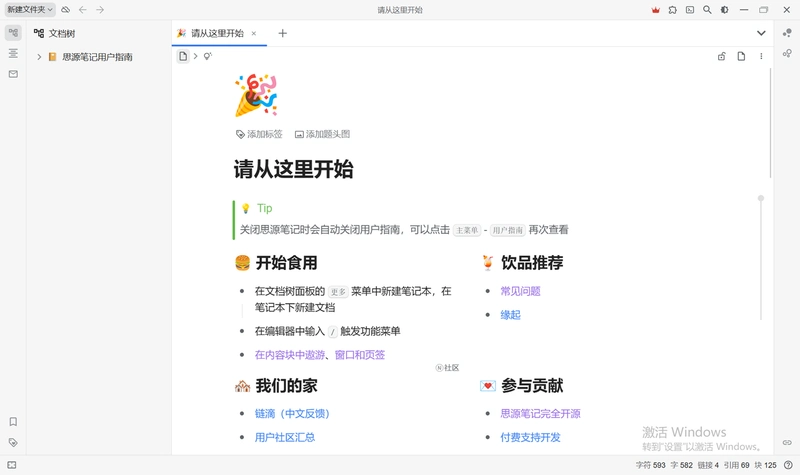Open the graph view in right dock
Image resolution: width=800 pixels, height=475 pixels.
[x=787, y=33]
